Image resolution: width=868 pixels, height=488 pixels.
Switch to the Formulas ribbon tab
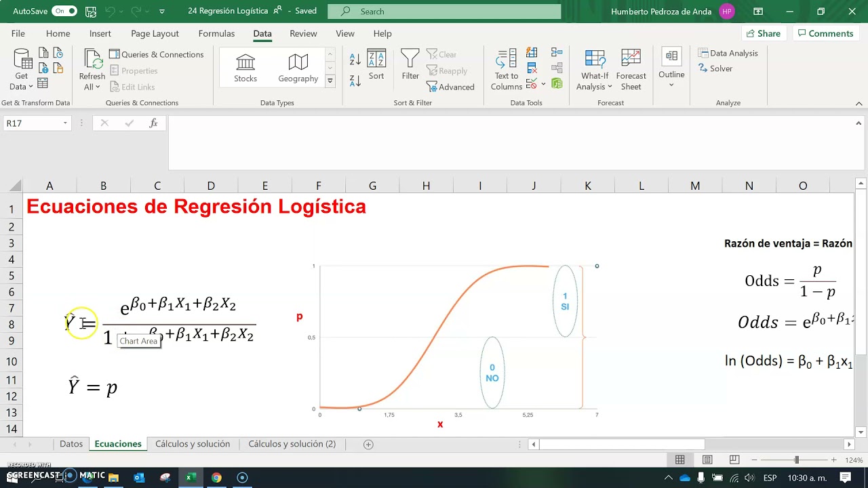tap(216, 33)
